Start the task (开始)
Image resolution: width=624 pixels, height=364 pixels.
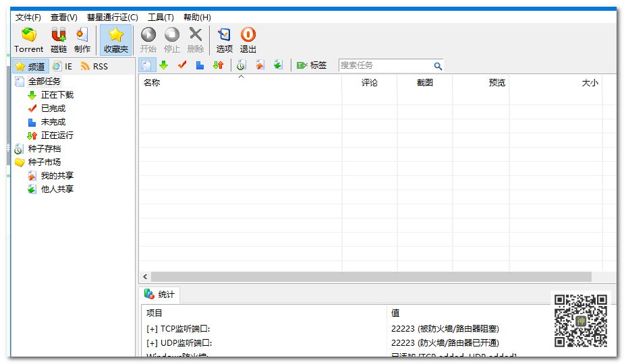pos(148,40)
